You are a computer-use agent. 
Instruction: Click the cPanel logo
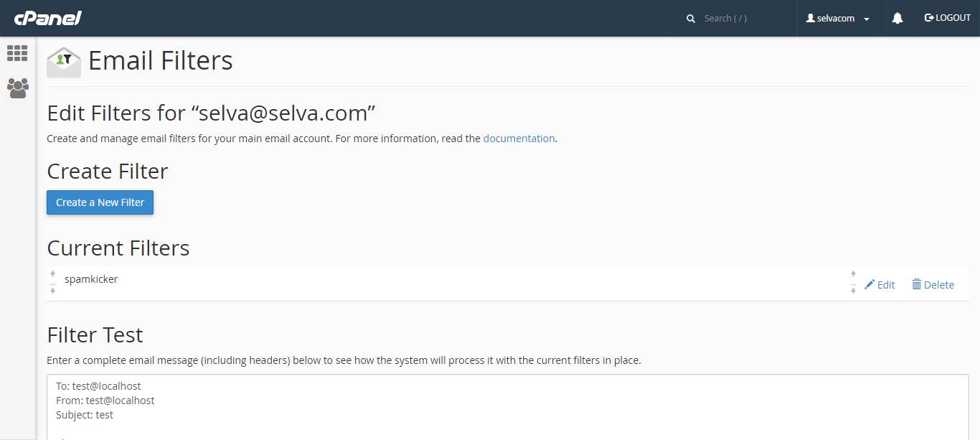pos(48,18)
